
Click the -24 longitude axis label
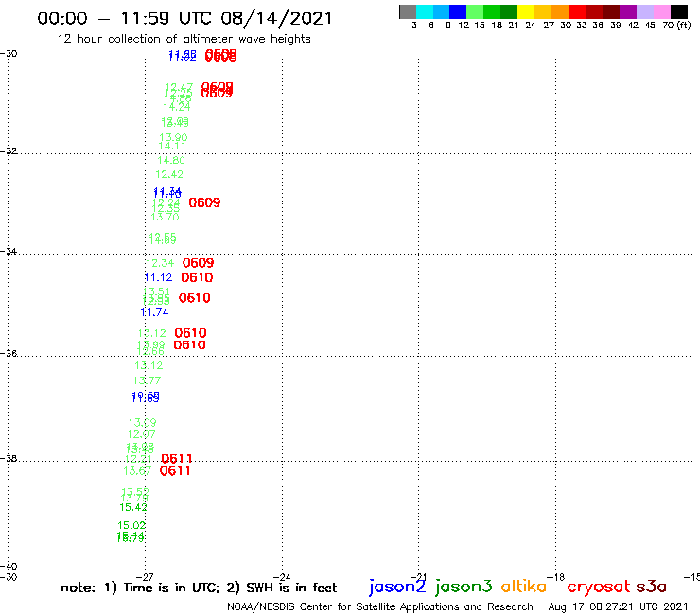click(282, 577)
